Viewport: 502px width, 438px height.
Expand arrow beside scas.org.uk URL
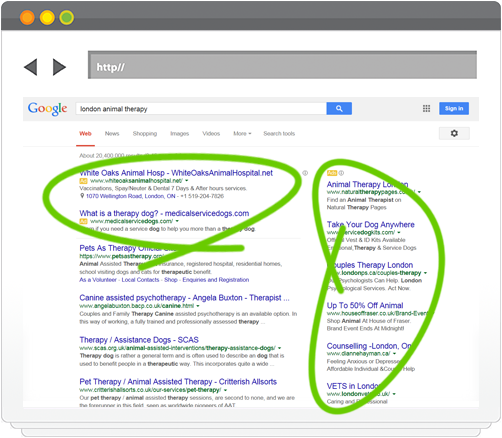point(279,348)
